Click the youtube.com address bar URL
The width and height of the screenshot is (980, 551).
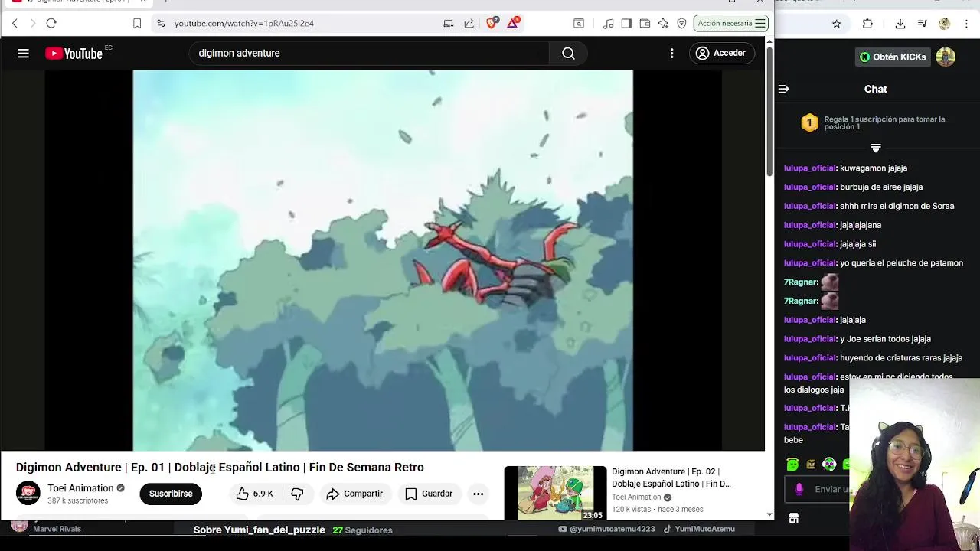[243, 23]
